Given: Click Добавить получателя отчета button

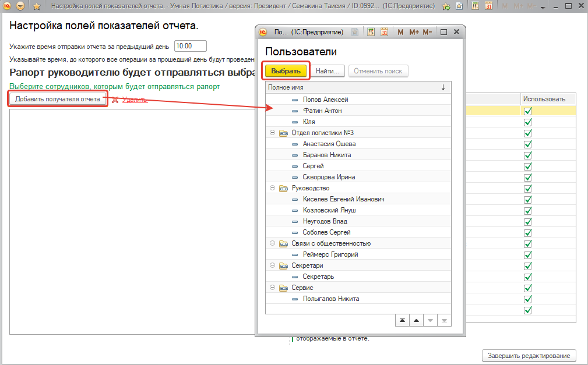Looking at the screenshot, I should (57, 100).
